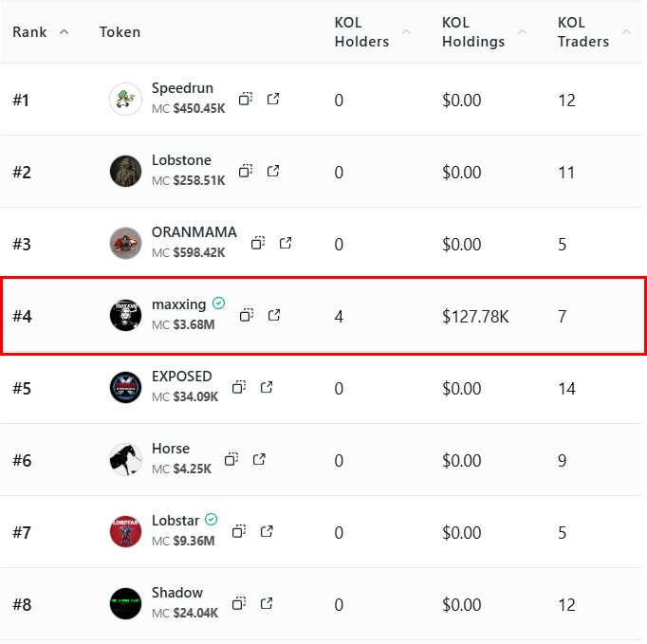Open Speedrun token in external link
This screenshot has height=644, width=647.
273,99
